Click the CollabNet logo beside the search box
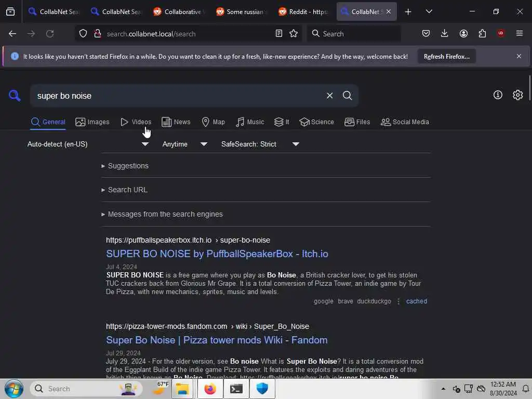Viewport: 532px width, 399px height. coord(15,96)
